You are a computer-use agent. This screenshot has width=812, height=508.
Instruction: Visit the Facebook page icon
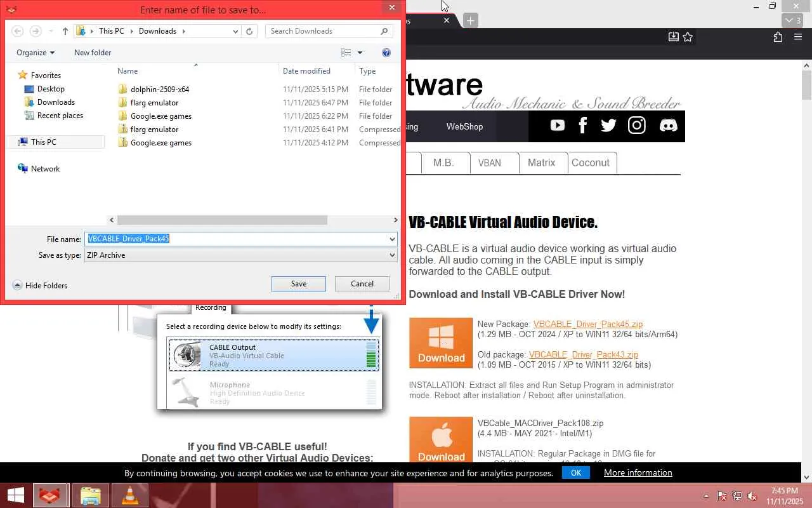tap(583, 125)
